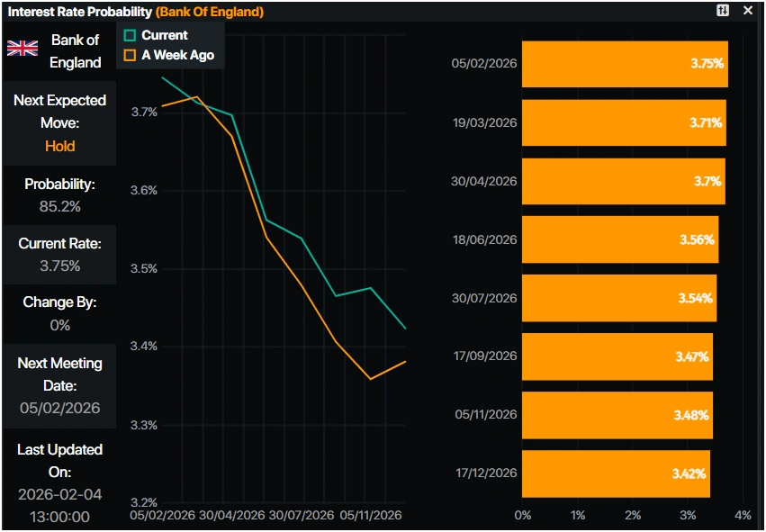Select the 30/07/2026 bar showing 3.54%

pyautogui.click(x=619, y=298)
